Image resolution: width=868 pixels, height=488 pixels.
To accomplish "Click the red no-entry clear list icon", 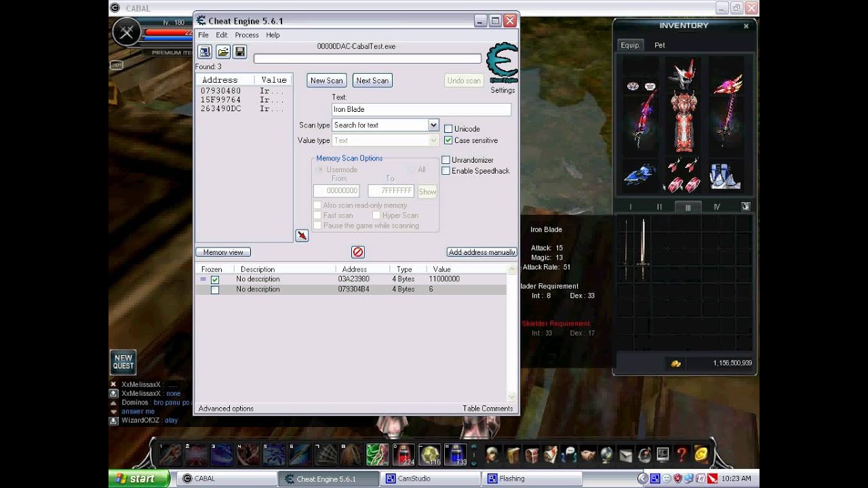I will pyautogui.click(x=357, y=252).
